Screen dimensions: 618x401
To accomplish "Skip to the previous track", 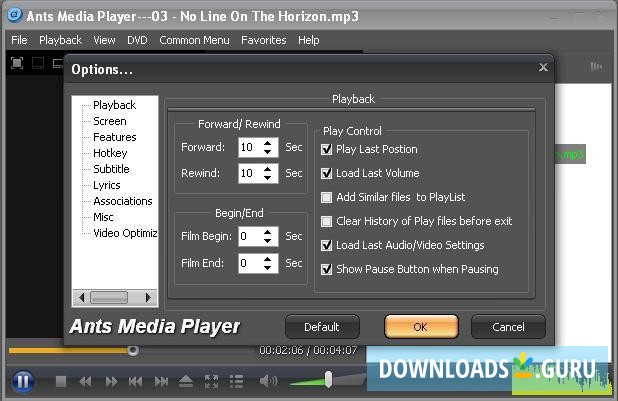I will point(135,381).
